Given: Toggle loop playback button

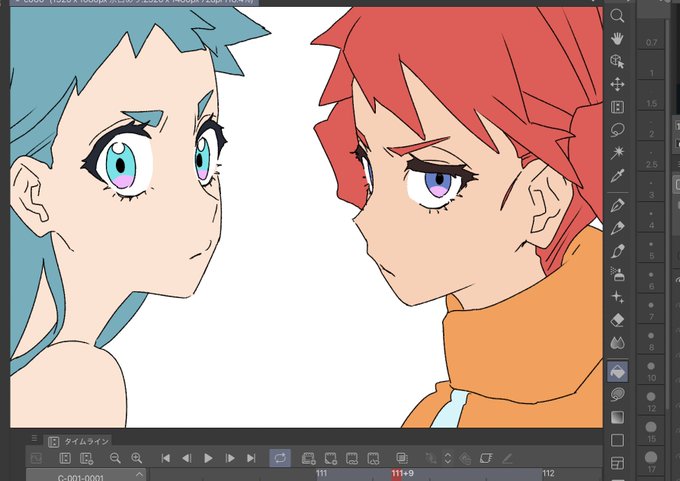Looking at the screenshot, I should (280, 458).
